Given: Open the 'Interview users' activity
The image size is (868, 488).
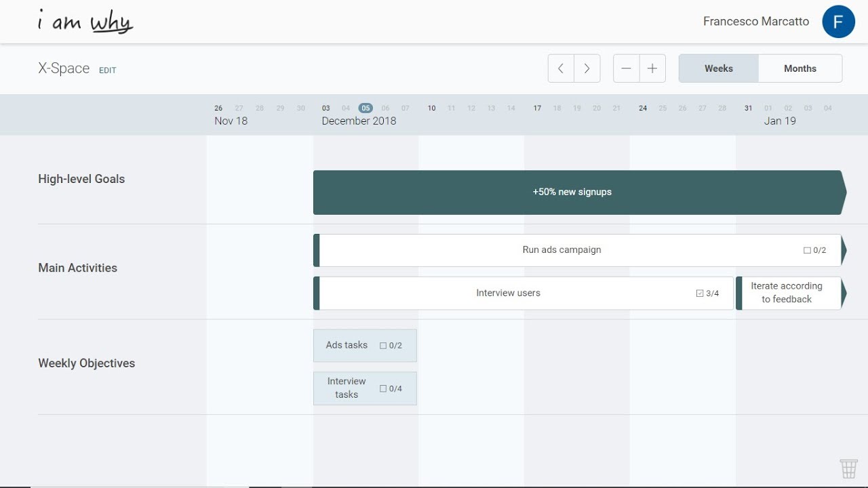Looking at the screenshot, I should 523,293.
